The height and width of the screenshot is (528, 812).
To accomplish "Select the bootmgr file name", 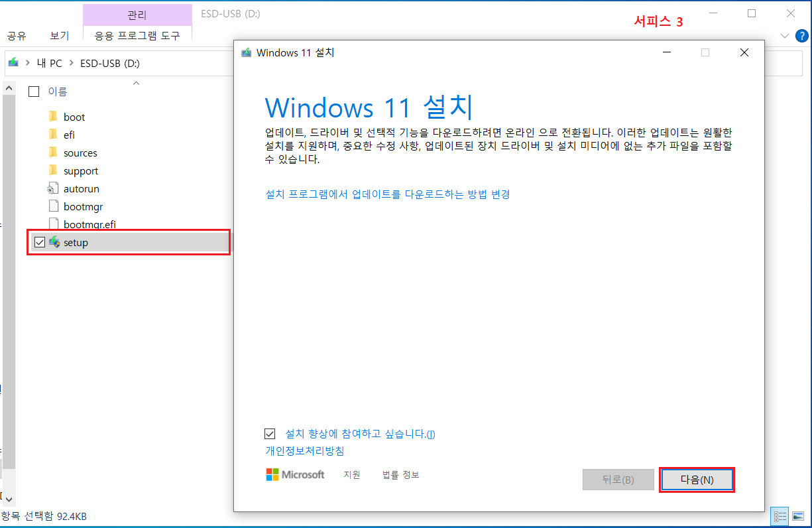I will pos(84,206).
